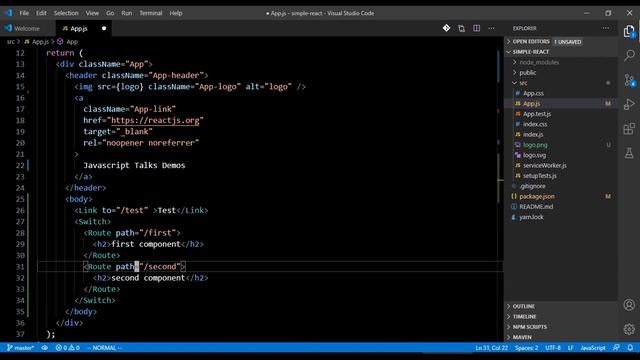
Task: Click Ln 31, Col 22 cursor position
Action: (x=491, y=348)
